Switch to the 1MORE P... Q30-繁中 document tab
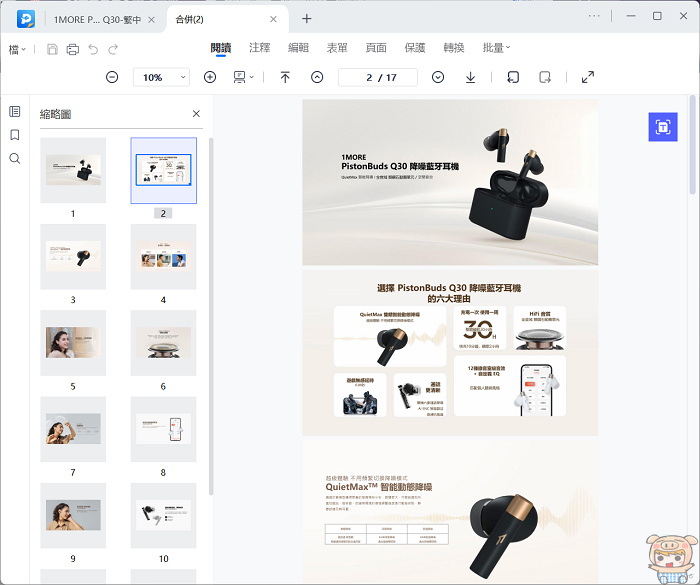This screenshot has width=700, height=585. tap(97, 20)
